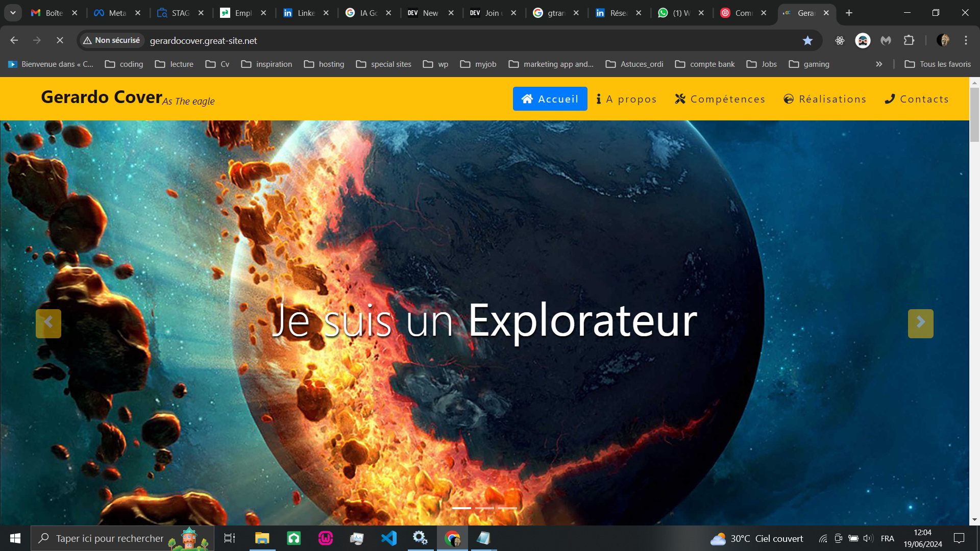Click the Windows taskbar search box
Viewport: 980px width, 551px height.
click(x=110, y=538)
